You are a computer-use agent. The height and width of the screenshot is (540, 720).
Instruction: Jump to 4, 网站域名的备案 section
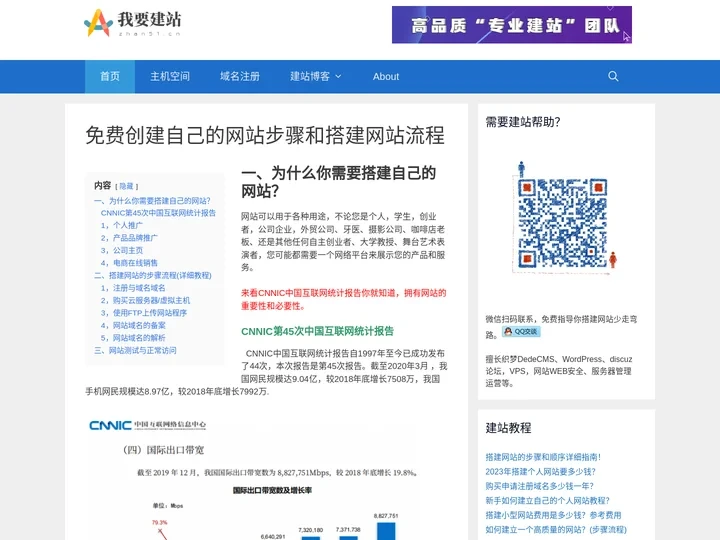[133, 325]
